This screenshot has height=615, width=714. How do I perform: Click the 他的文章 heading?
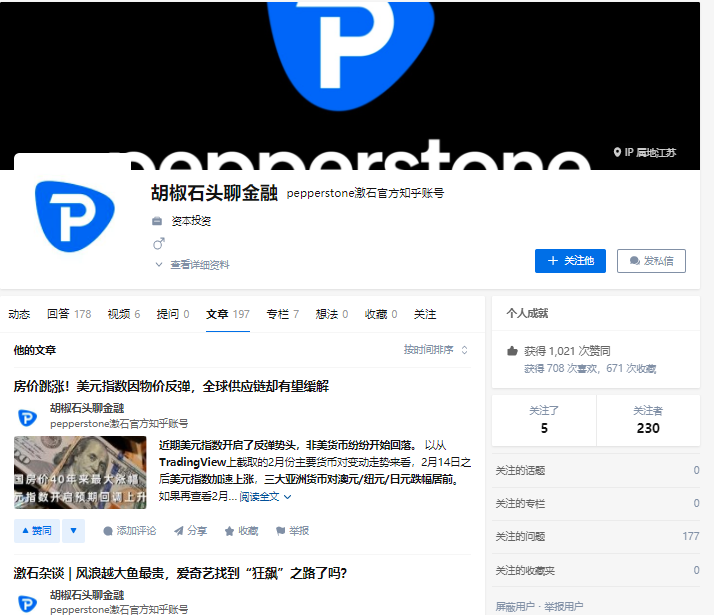click(35, 350)
